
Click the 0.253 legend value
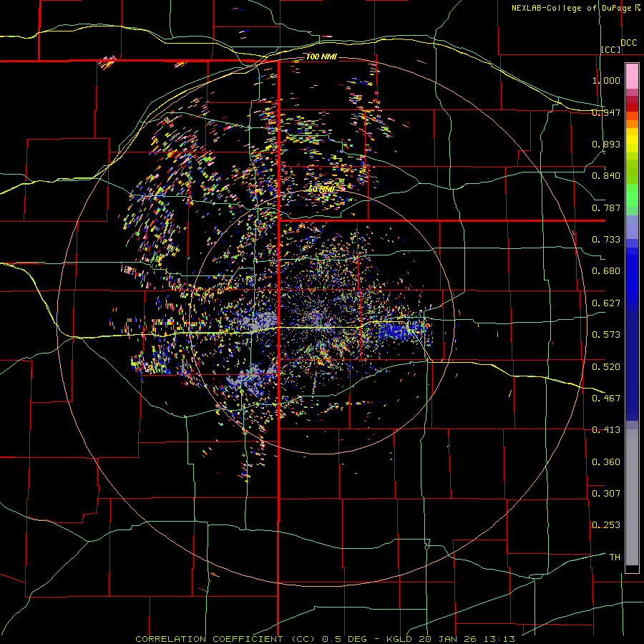point(606,525)
